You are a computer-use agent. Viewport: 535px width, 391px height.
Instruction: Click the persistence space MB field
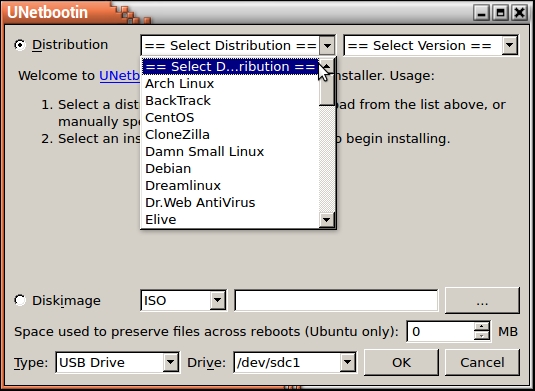point(441,331)
